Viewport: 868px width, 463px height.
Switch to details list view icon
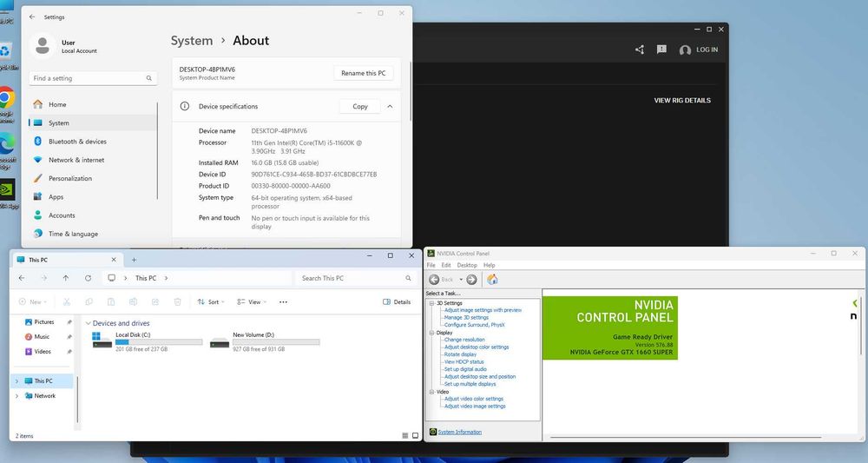[x=405, y=436]
